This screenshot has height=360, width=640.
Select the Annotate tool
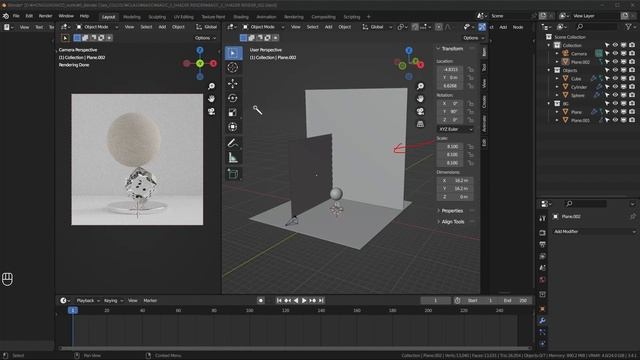pyautogui.click(x=233, y=143)
